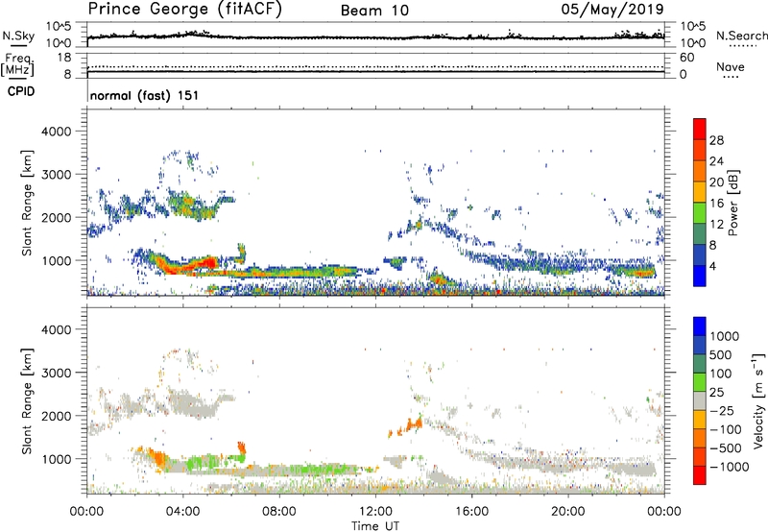
Task: Click the 'Velocity [m s-1]' colorbar label
Action: 758,400
